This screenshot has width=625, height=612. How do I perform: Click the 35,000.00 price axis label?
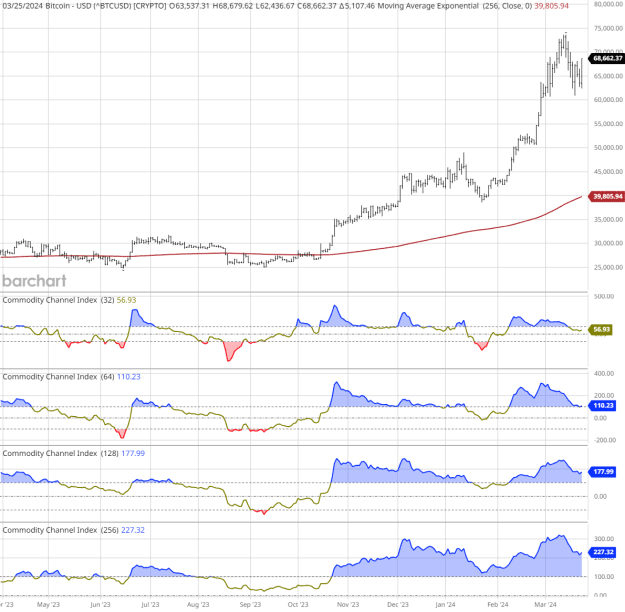pos(608,220)
